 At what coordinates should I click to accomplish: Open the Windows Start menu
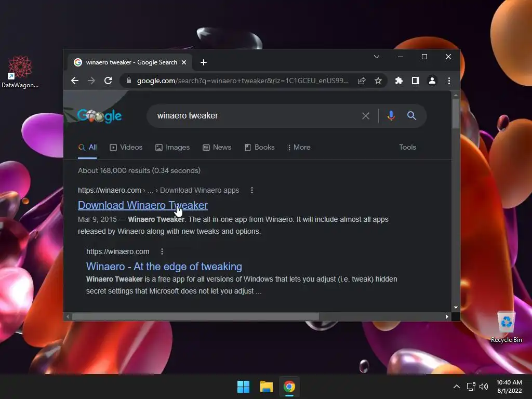tap(243, 387)
